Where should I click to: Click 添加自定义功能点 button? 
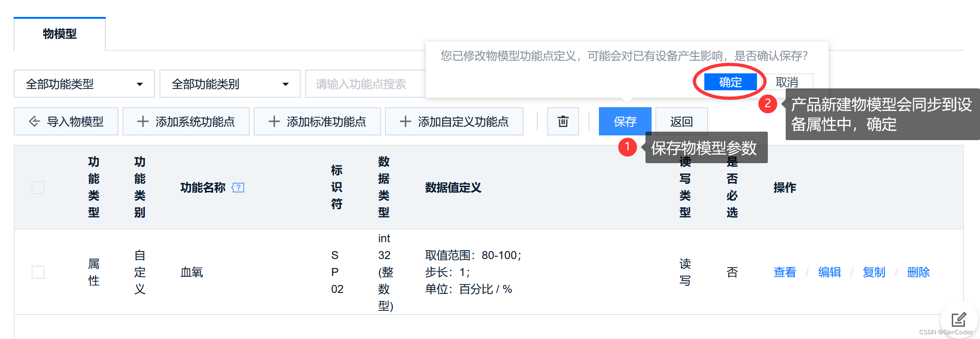(x=454, y=121)
